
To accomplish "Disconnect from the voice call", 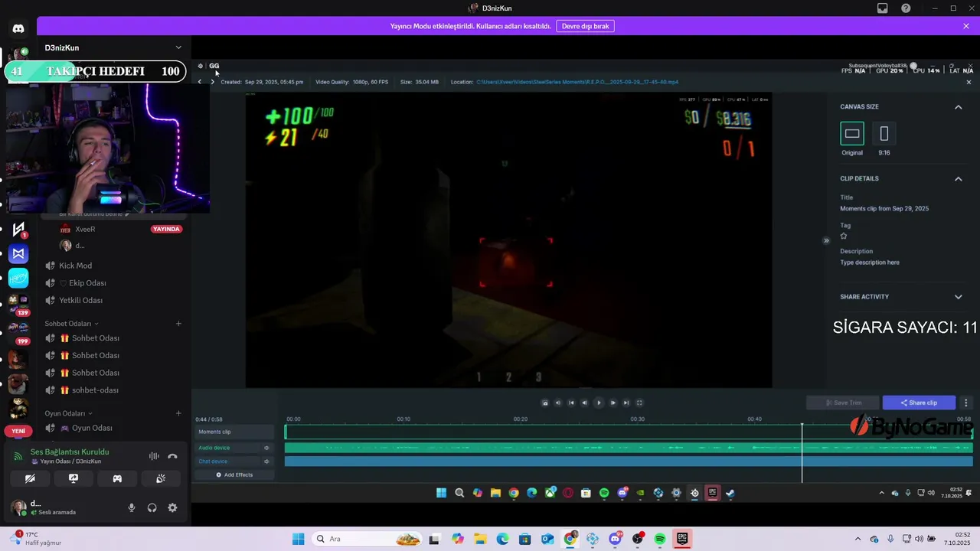I will [x=172, y=456].
